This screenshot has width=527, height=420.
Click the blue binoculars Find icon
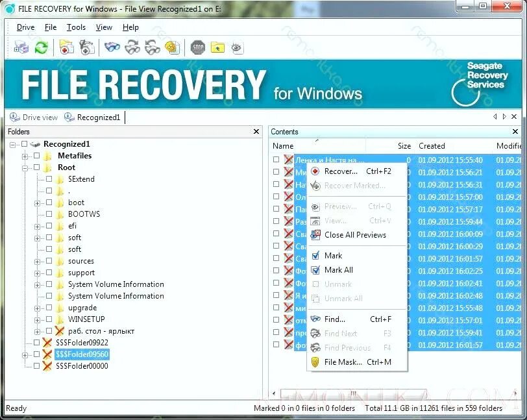click(x=112, y=47)
